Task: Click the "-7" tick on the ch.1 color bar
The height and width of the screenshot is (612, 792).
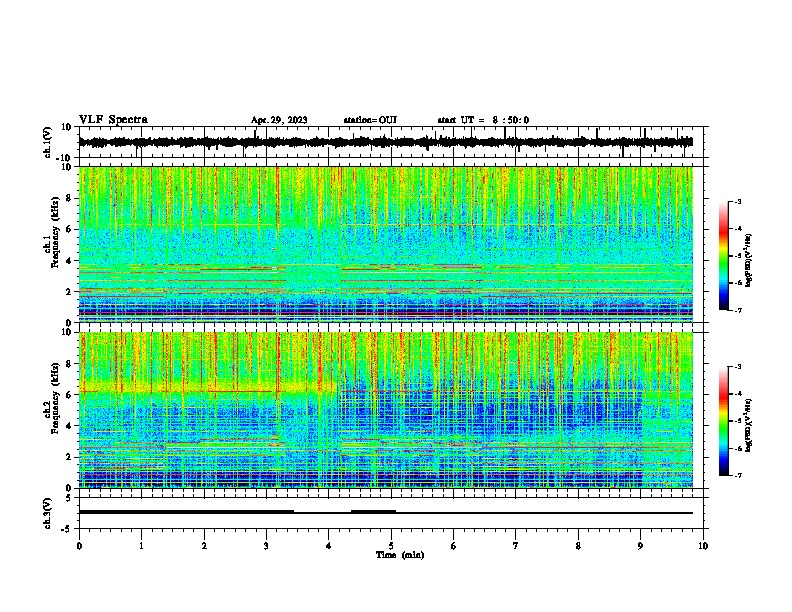Action: (x=738, y=310)
